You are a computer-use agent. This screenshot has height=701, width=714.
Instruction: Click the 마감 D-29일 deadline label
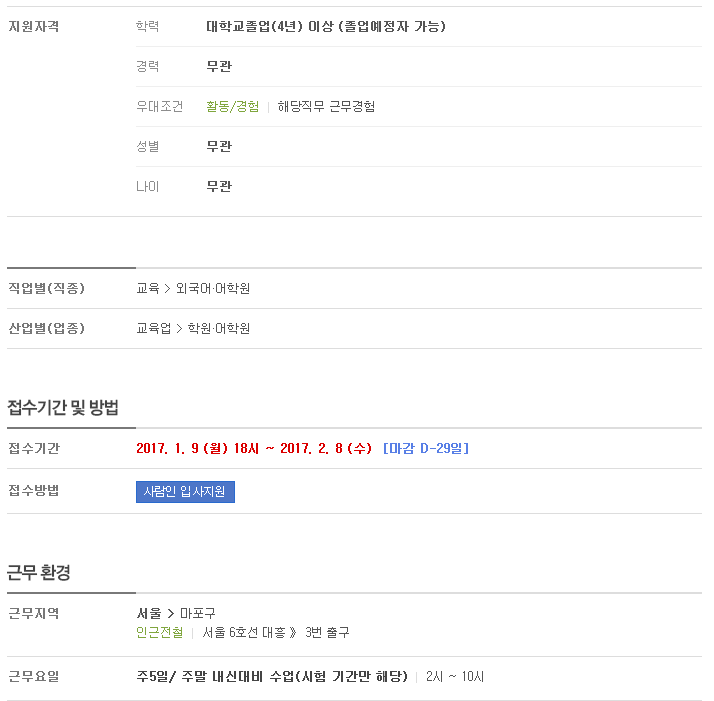[426, 449]
